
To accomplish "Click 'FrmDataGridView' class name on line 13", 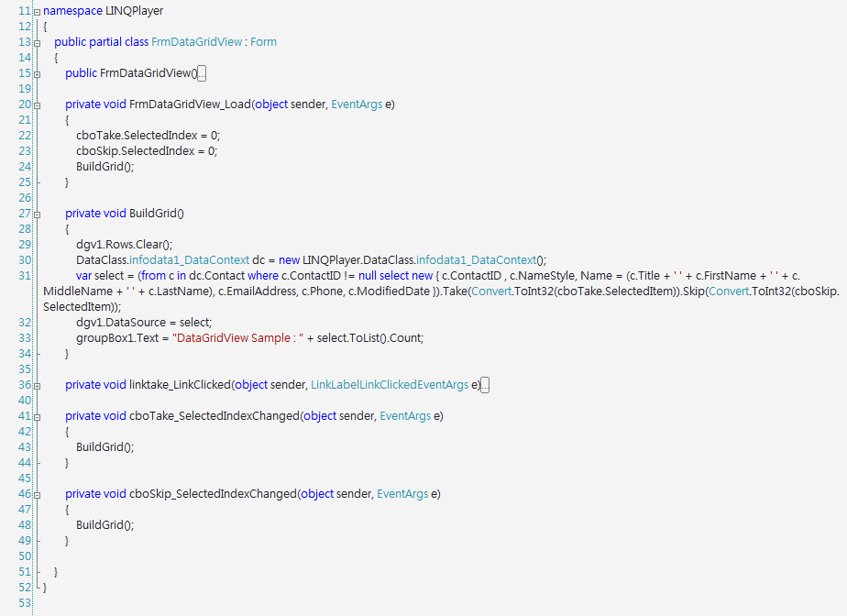I will click(x=196, y=41).
